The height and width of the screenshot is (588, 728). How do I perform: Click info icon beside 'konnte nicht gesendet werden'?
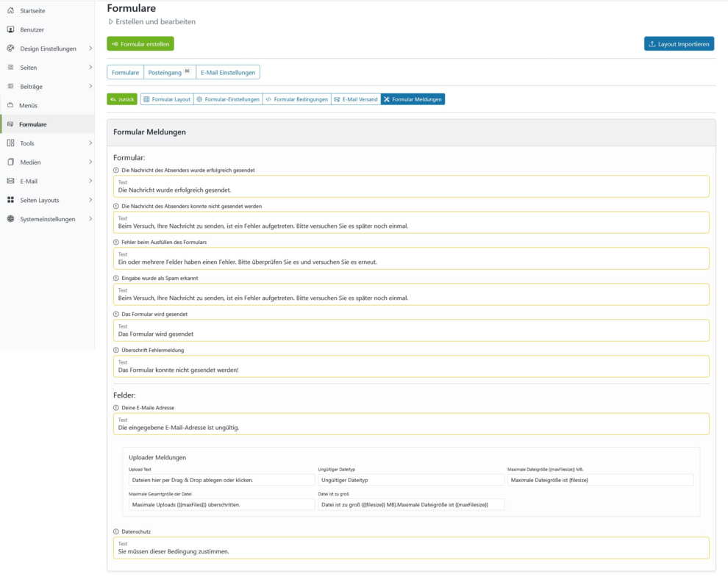pos(116,206)
